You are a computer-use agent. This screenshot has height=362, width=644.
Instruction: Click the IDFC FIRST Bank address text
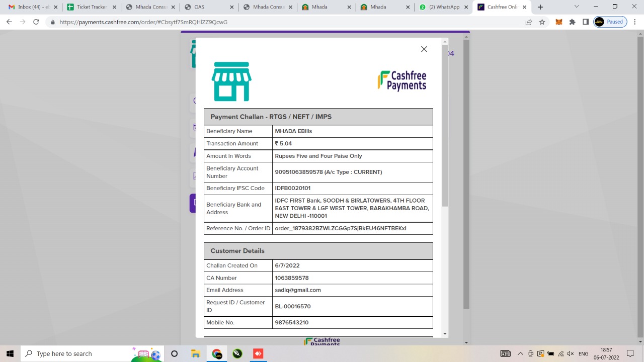tap(352, 208)
